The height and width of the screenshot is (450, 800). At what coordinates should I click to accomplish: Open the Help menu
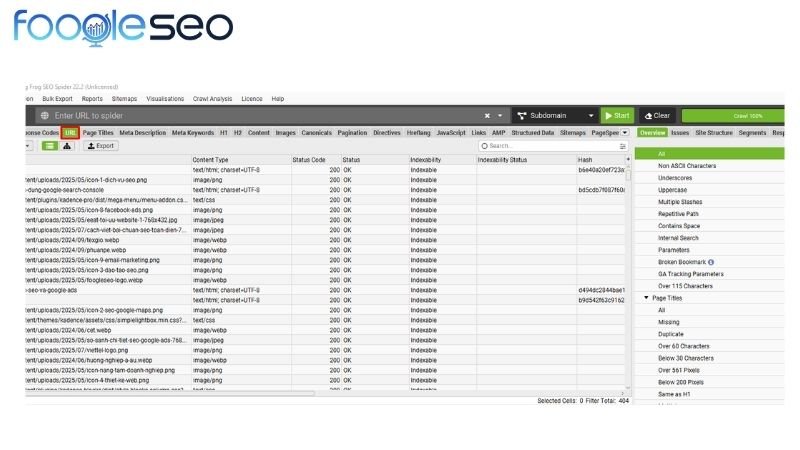(x=278, y=99)
